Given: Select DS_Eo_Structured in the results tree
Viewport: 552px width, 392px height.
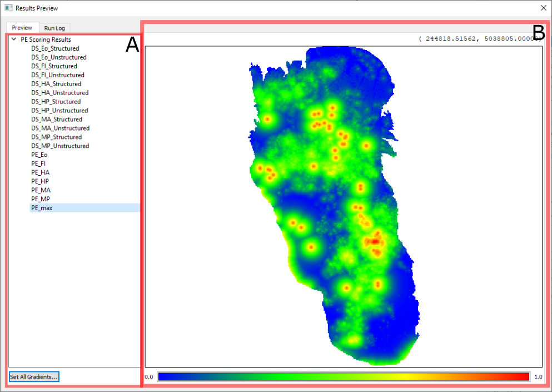Looking at the screenshot, I should (x=55, y=48).
